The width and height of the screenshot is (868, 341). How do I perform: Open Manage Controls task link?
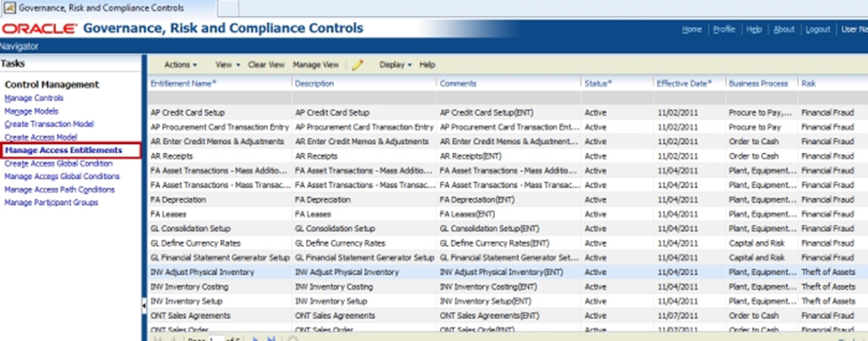coord(34,98)
